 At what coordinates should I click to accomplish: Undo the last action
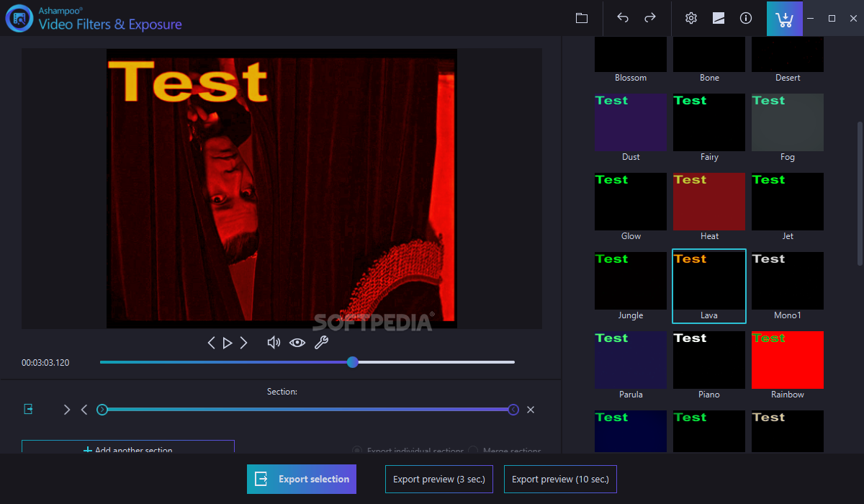[x=623, y=18]
